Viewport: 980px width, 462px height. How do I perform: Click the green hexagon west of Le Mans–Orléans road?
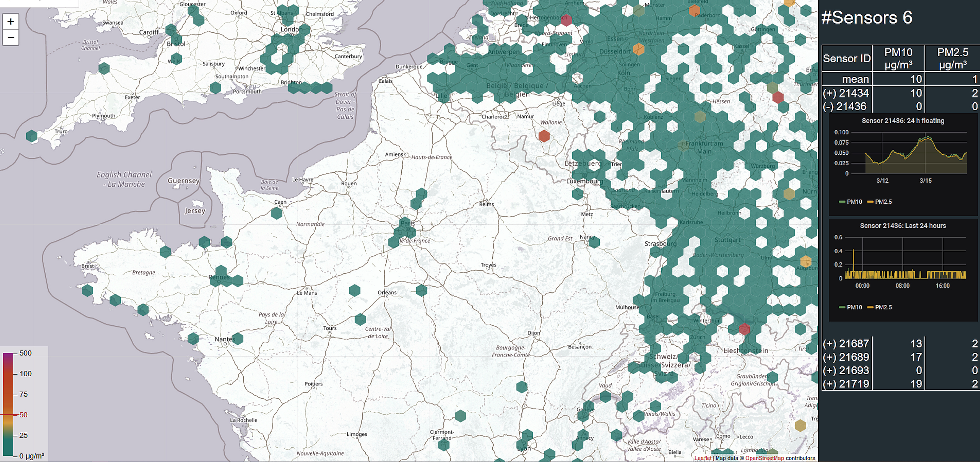pos(355,290)
